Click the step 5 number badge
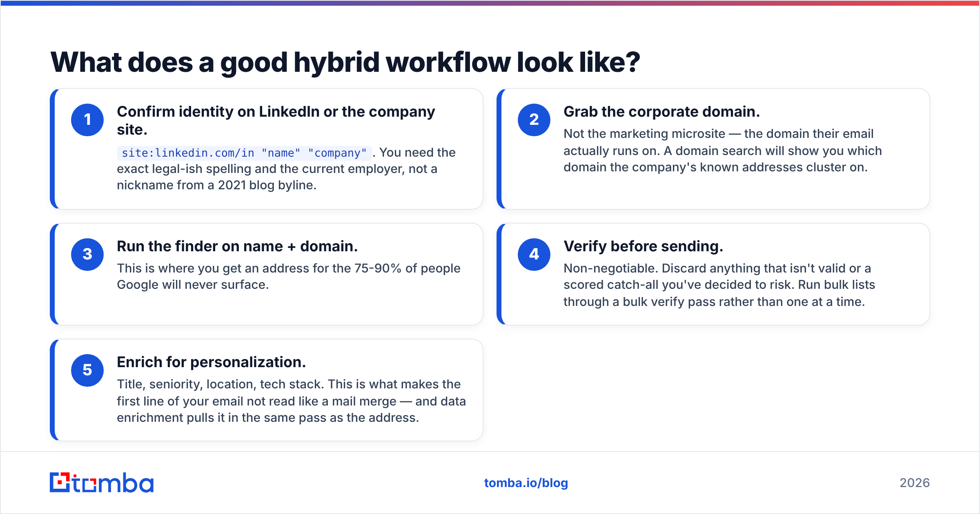 pyautogui.click(x=87, y=370)
